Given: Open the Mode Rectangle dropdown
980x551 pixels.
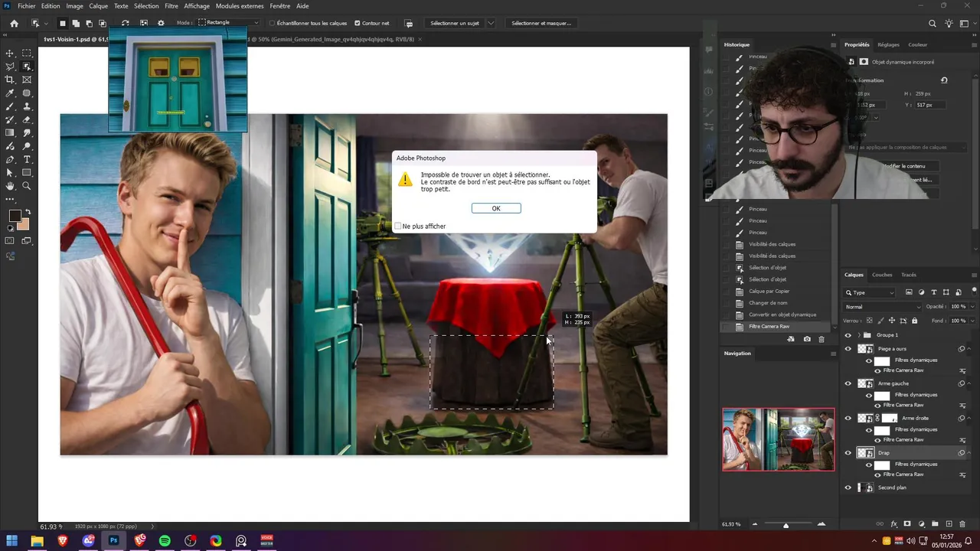Looking at the screenshot, I should coord(228,23).
